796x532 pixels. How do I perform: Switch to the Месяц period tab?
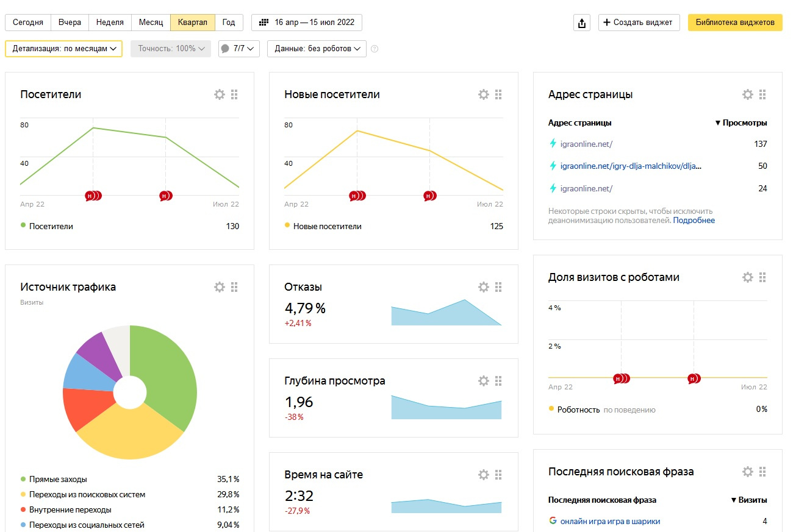tap(151, 23)
